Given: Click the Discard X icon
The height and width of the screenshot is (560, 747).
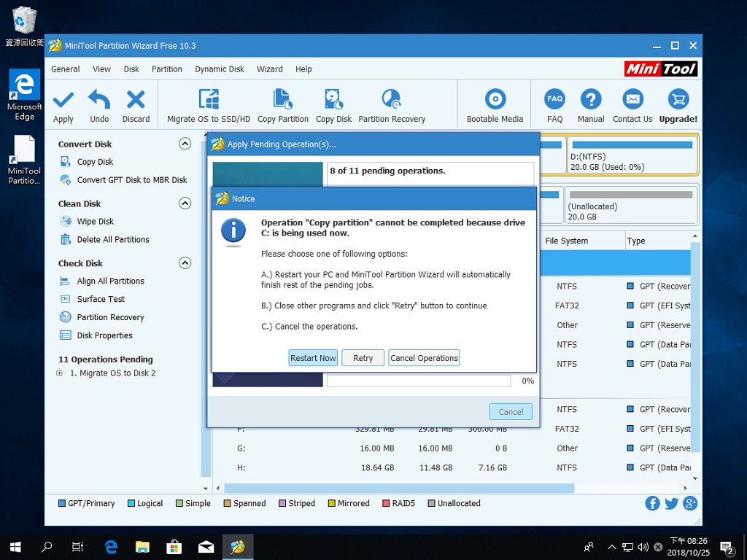Looking at the screenshot, I should coord(136,99).
